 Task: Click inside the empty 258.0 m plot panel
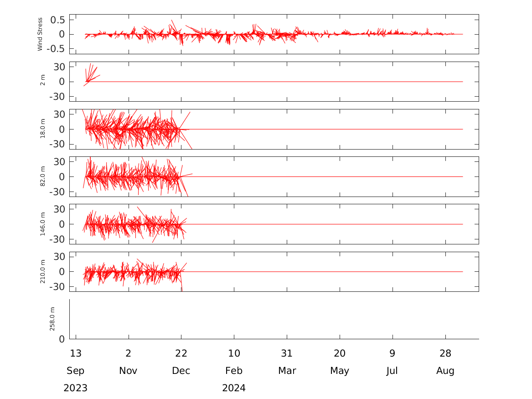[x=274, y=319]
